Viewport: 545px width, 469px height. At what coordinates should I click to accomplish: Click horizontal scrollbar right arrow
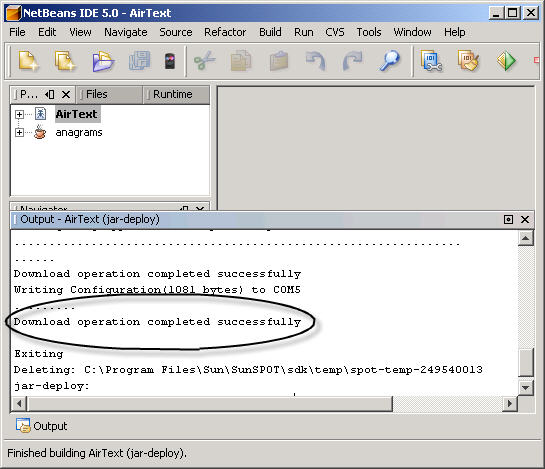pos(510,404)
